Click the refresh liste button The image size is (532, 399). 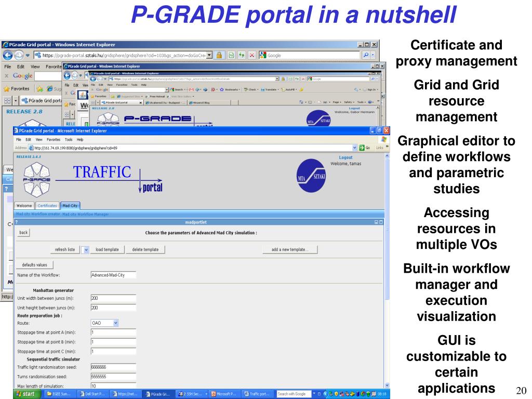tap(65, 250)
